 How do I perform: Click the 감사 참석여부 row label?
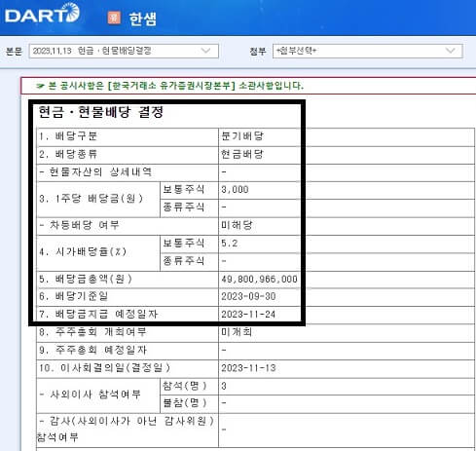point(126,430)
